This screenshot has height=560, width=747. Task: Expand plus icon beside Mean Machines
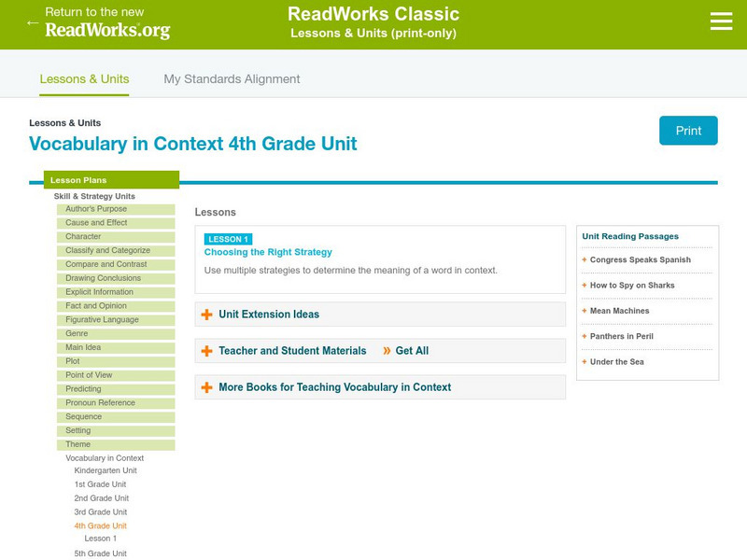[585, 311]
